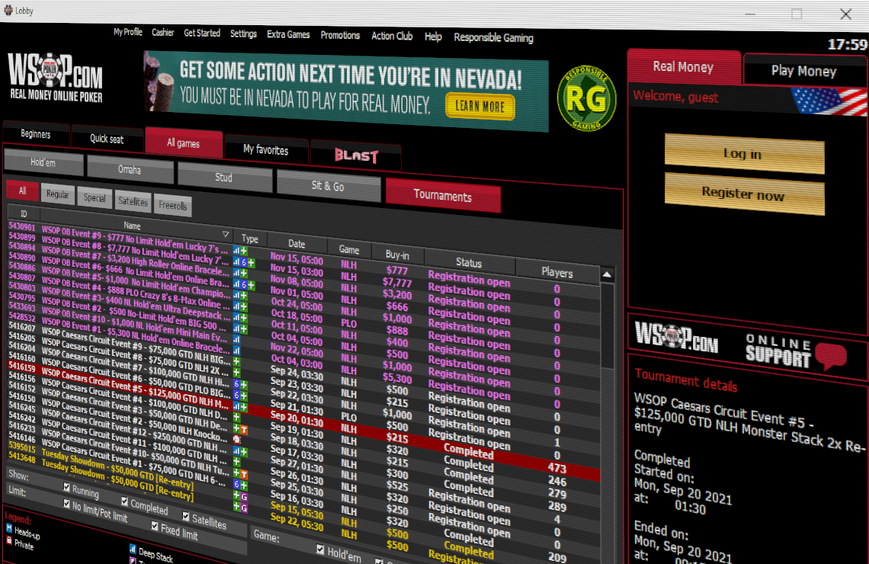The width and height of the screenshot is (869, 564).
Task: Open the Name column sort arrow
Action: (x=226, y=234)
